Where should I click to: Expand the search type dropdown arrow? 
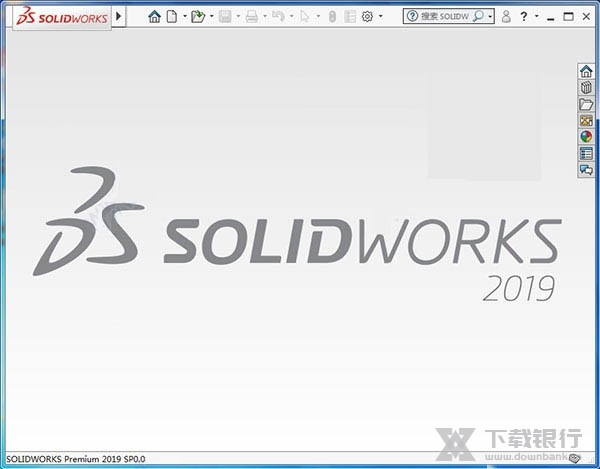[490, 16]
